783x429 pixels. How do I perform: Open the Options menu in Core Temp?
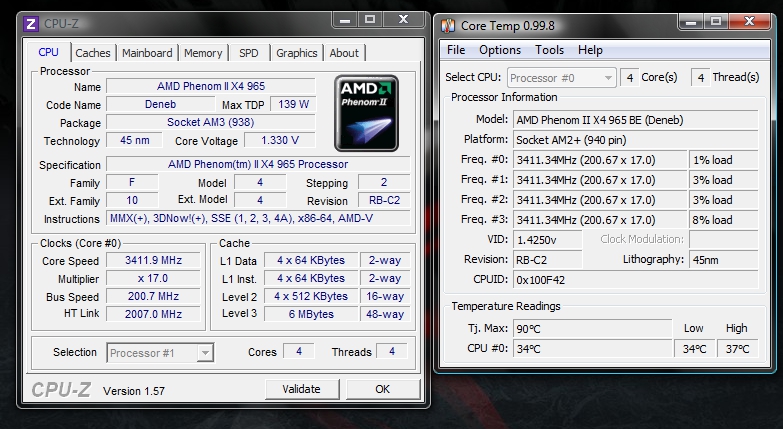(x=500, y=50)
